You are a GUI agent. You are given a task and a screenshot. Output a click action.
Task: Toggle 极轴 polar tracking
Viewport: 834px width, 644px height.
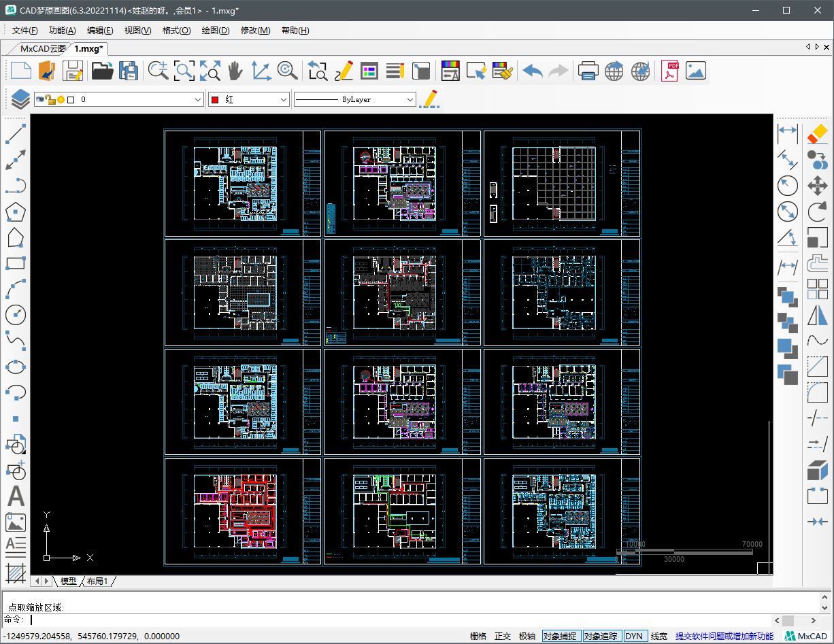click(527, 636)
